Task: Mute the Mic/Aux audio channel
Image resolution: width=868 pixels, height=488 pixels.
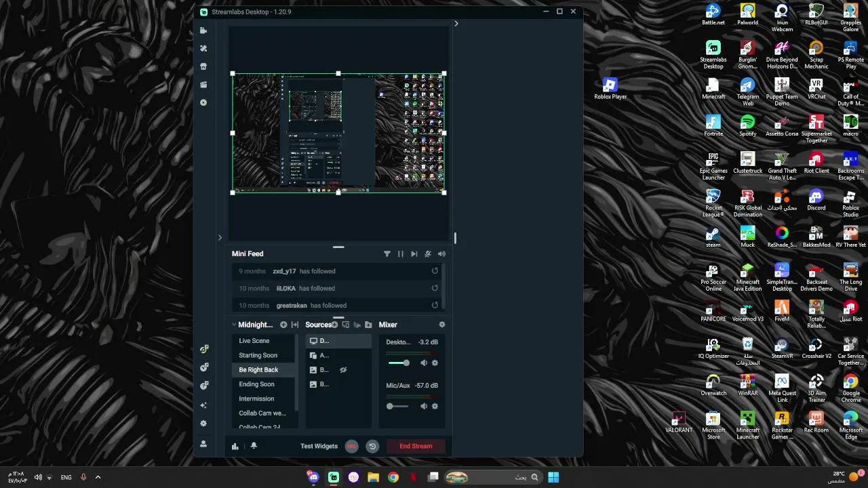Action: pos(424,406)
